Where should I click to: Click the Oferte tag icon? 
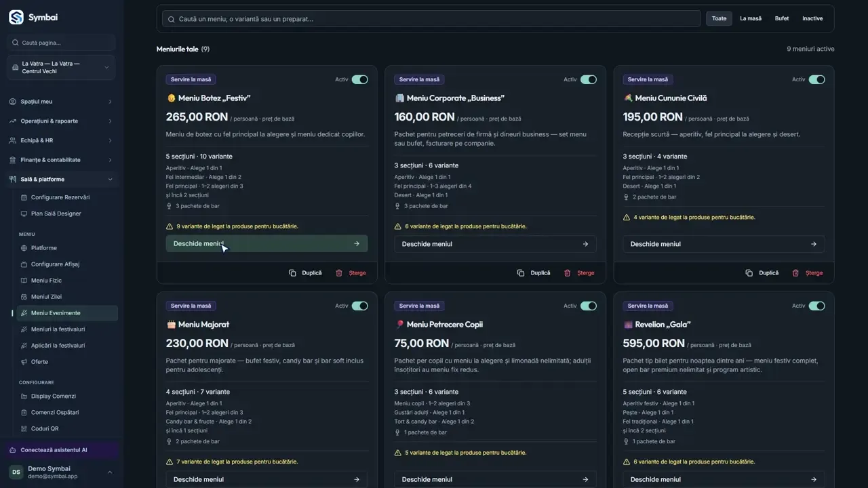(24, 362)
